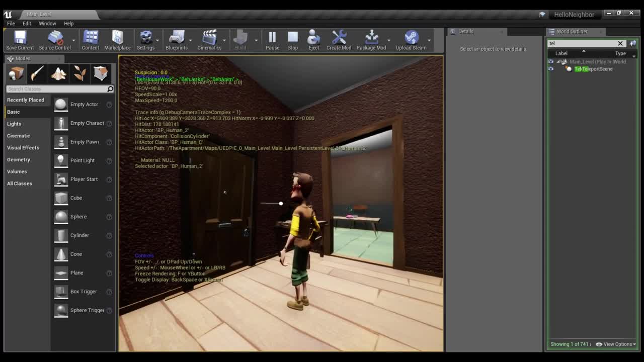Open the Geometry editing mode

[x=100, y=73]
